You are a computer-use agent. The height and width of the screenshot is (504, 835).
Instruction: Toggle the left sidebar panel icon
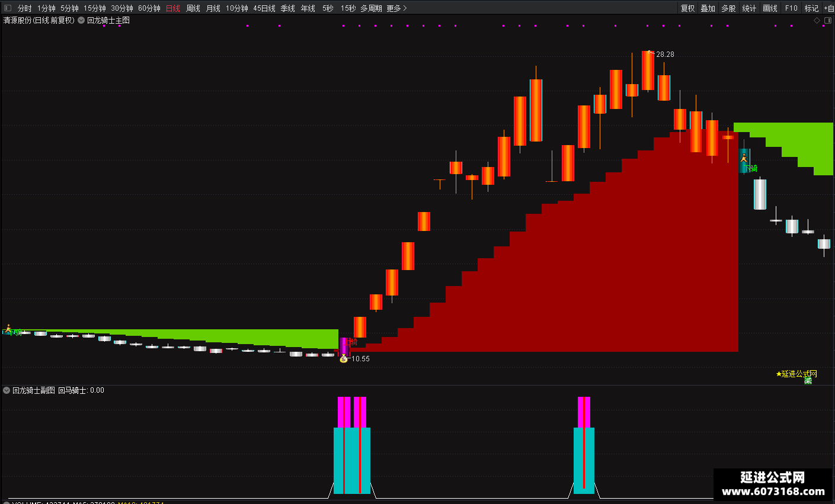pos(8,8)
